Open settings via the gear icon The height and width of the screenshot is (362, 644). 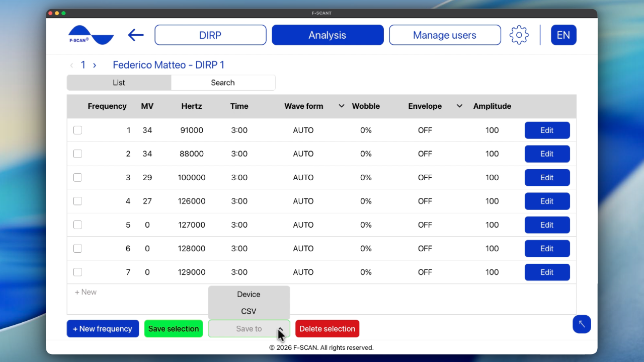coord(519,35)
